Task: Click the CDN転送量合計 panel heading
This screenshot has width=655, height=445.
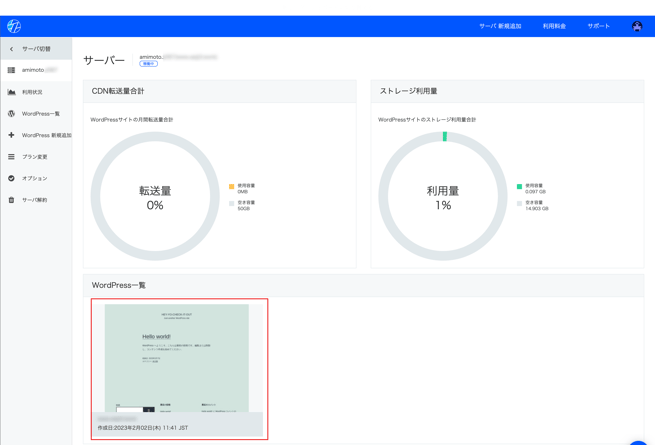Action: [x=118, y=91]
